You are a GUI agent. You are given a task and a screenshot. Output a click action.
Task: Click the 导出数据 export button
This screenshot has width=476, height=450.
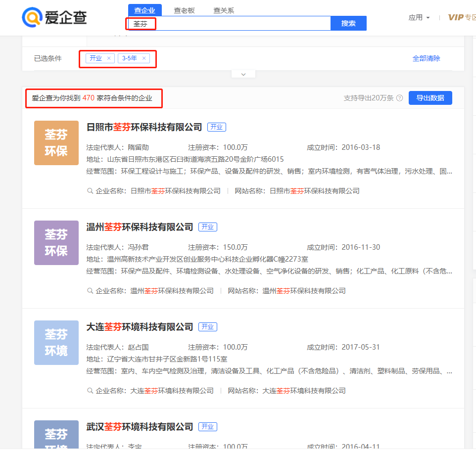coord(430,98)
